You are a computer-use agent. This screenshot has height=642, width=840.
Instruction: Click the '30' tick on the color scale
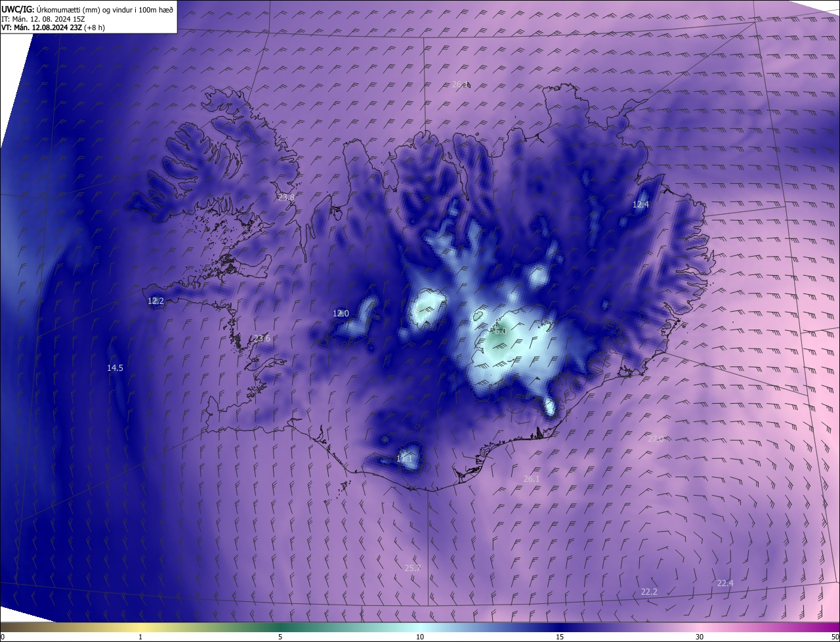[x=700, y=637]
